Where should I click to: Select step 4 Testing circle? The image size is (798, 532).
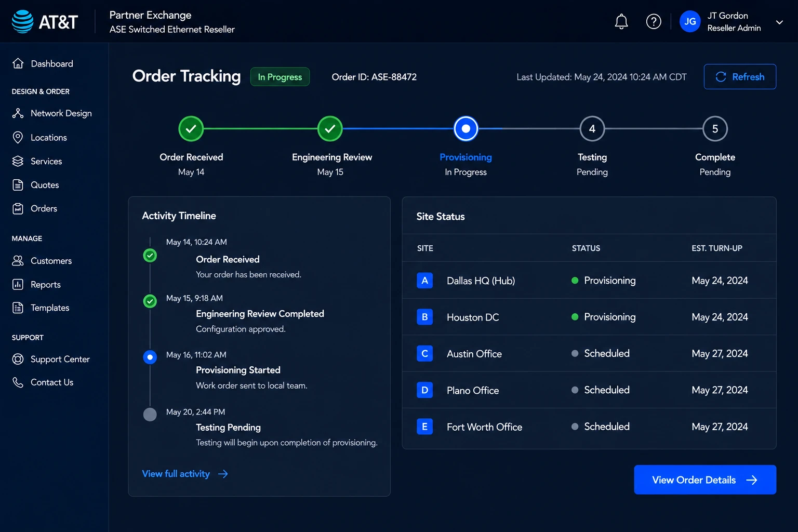coord(592,128)
